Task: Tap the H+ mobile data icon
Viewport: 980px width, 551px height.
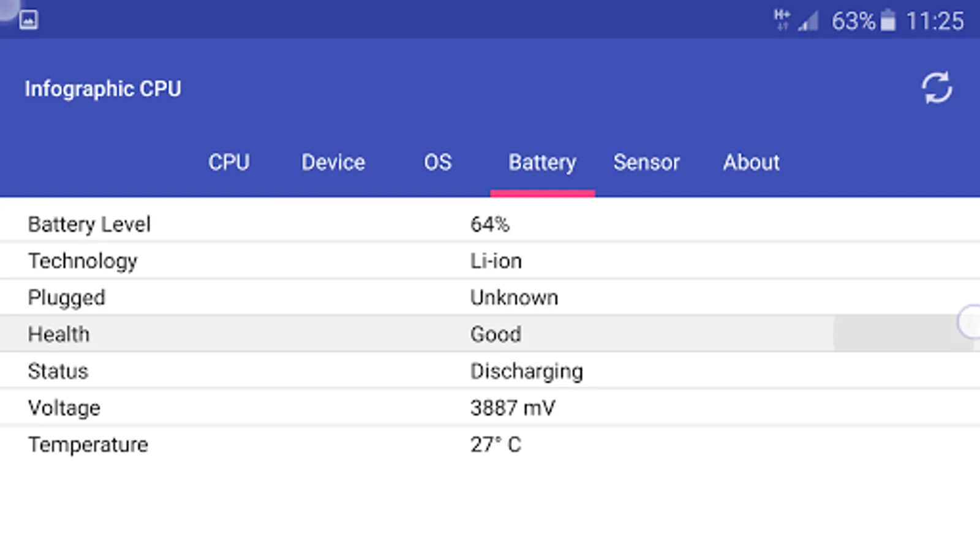Action: 782,20
